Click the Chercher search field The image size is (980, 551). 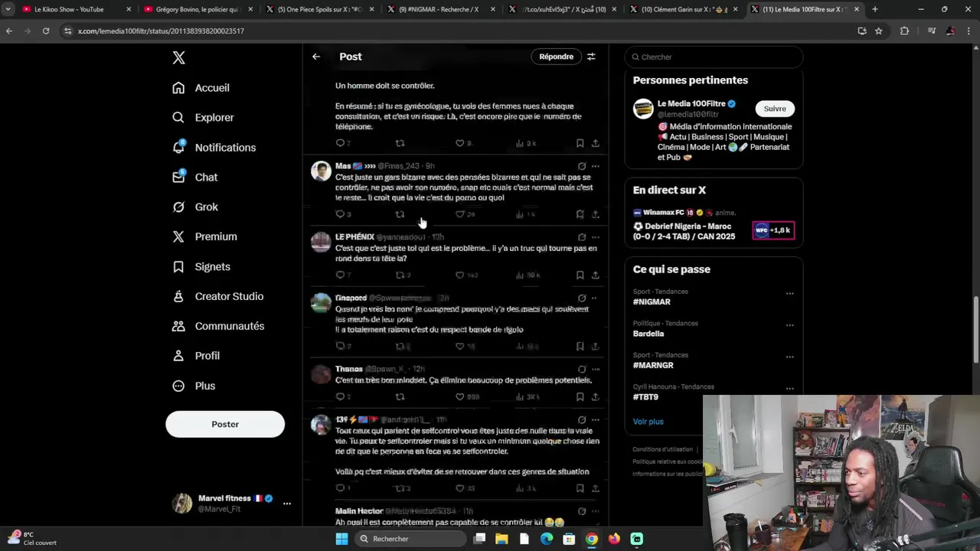pos(714,57)
